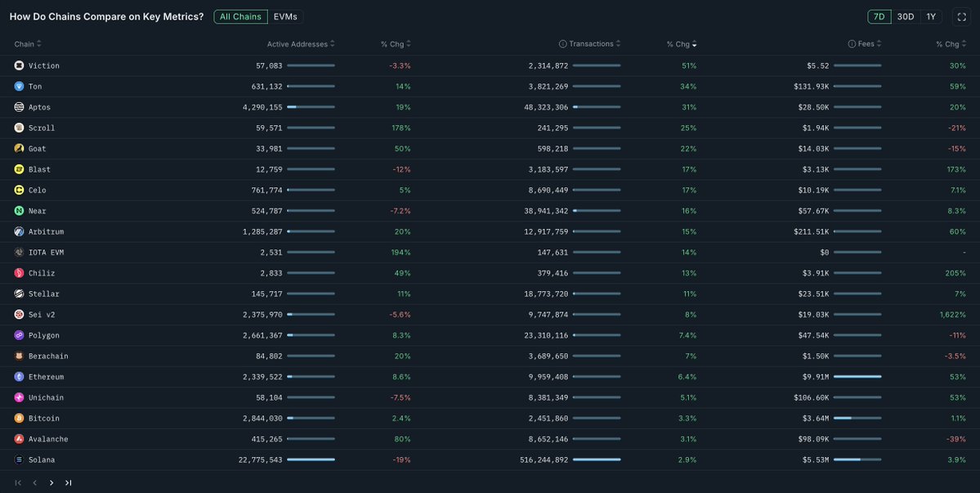This screenshot has height=493, width=980.
Task: Select the 7D time range
Action: coord(879,17)
